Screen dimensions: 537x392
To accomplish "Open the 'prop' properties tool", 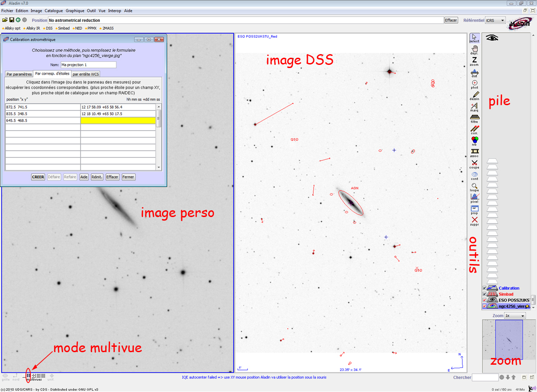I will 474,209.
